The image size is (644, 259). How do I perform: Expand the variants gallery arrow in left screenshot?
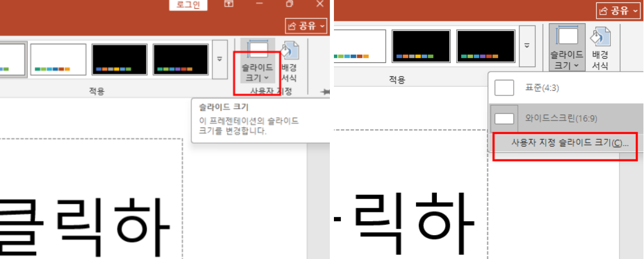click(220, 59)
